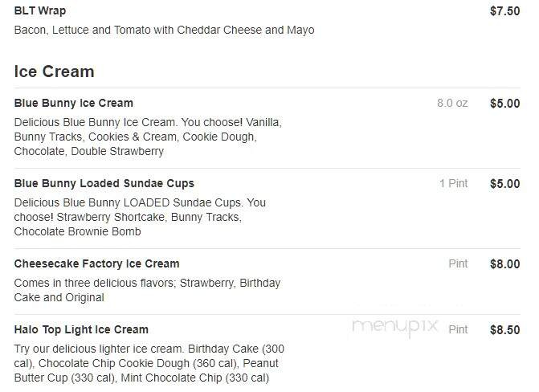Select the $8.50 Halo Top price
539x392 pixels.
coord(504,330)
